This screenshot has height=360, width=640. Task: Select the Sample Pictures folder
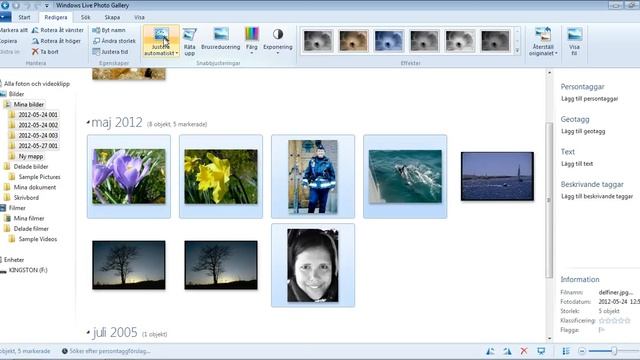(39, 177)
